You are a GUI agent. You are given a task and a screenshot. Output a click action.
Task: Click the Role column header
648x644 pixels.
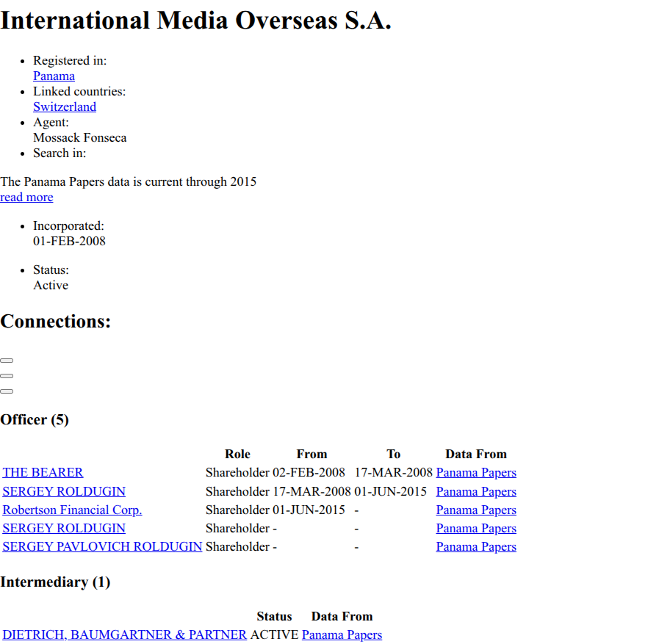[x=237, y=455]
